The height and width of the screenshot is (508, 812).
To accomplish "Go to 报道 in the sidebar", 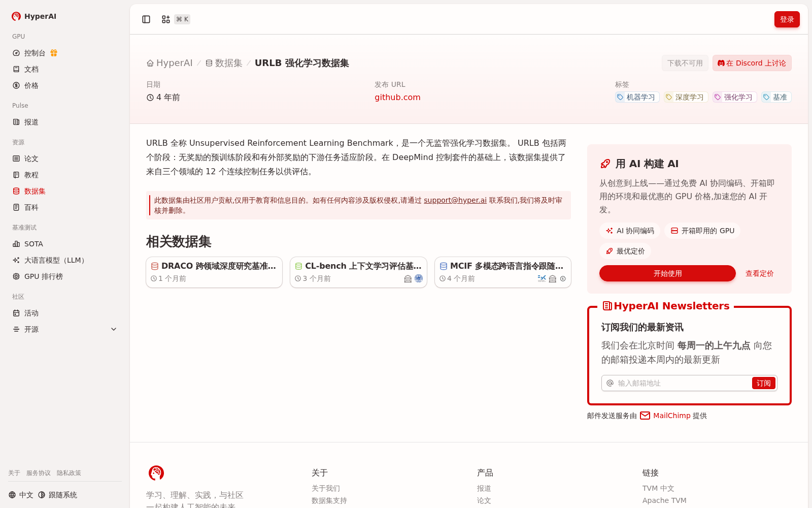I will click(x=65, y=122).
